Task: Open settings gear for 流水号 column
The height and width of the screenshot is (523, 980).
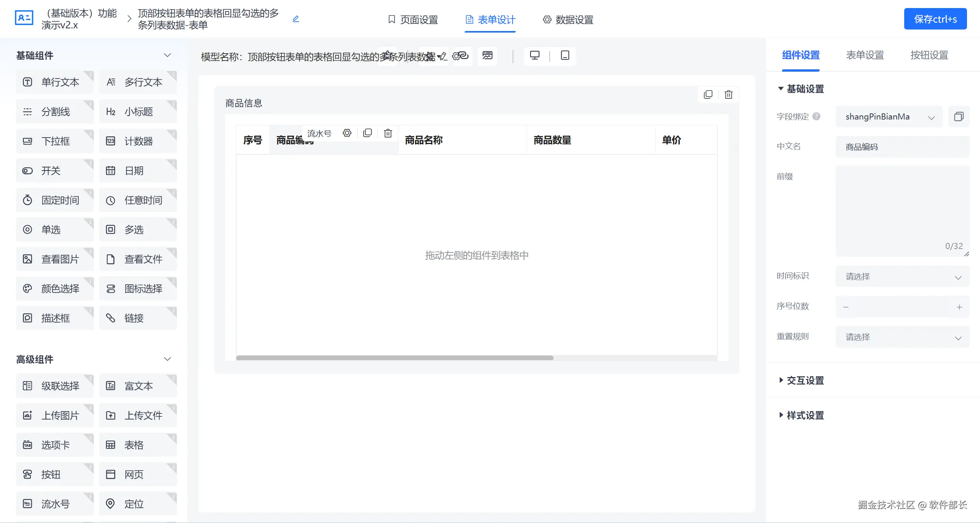Action: click(347, 133)
